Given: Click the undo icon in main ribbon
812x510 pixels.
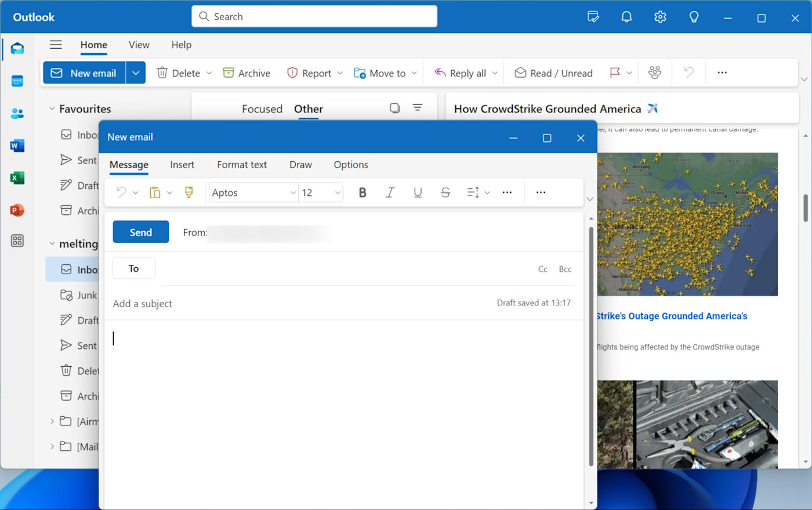Looking at the screenshot, I should pyautogui.click(x=688, y=72).
